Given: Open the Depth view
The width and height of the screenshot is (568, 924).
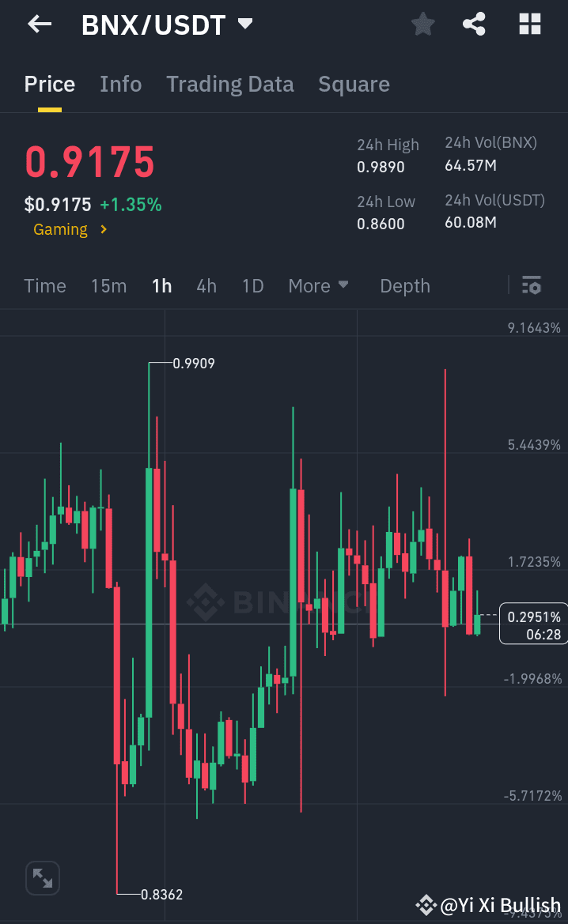Looking at the screenshot, I should point(404,285).
